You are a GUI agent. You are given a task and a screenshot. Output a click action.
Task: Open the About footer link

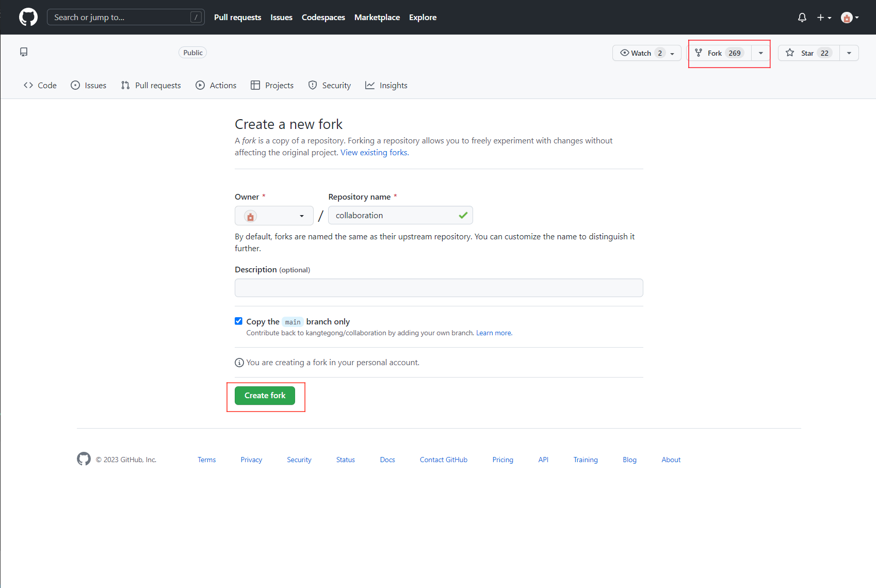point(671,460)
